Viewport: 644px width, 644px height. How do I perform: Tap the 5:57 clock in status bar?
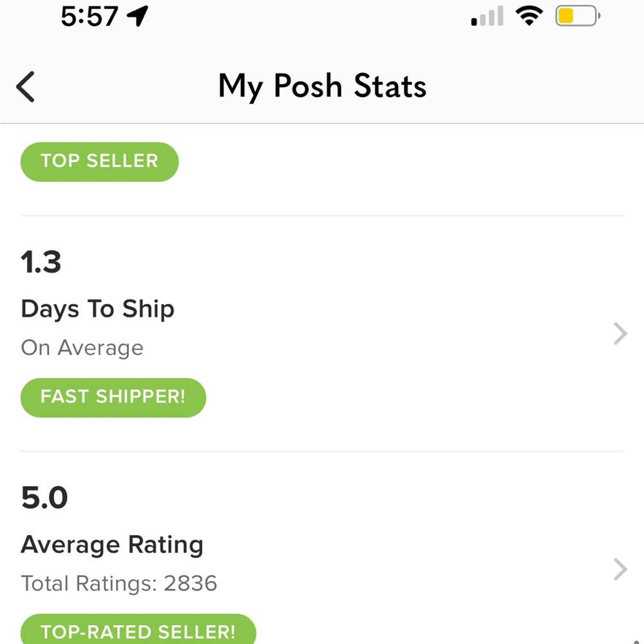90,17
